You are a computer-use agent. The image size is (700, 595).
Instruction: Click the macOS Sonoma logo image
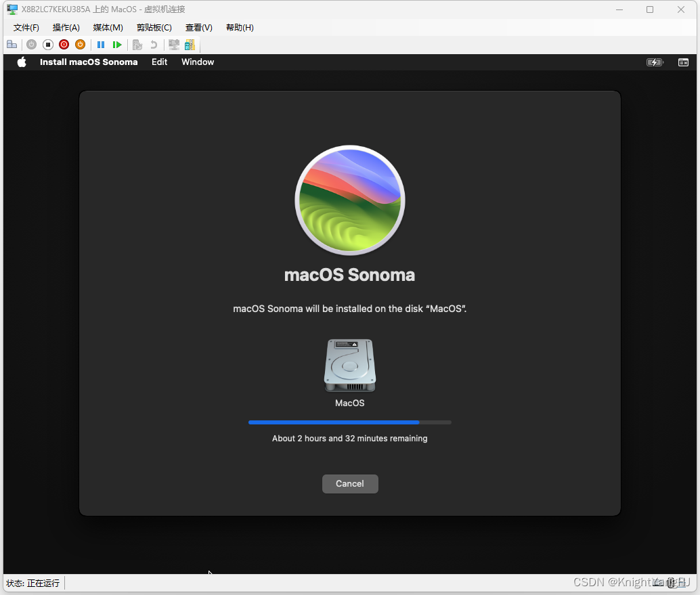(x=349, y=200)
